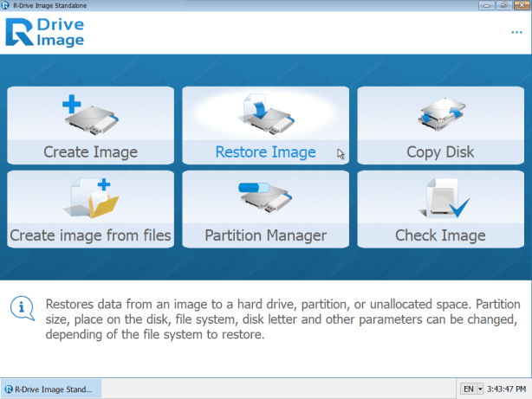Open the EN language selector
Image resolution: width=532 pixels, height=399 pixels.
[x=467, y=389]
